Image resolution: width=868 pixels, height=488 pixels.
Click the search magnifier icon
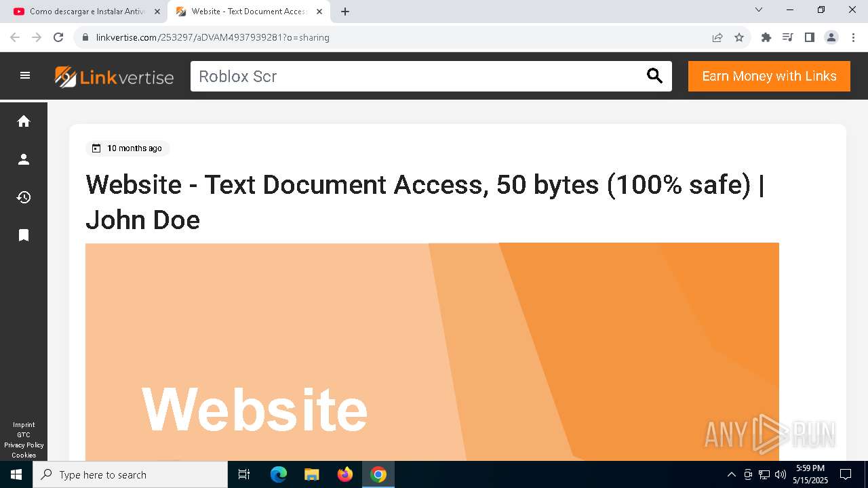click(x=654, y=76)
